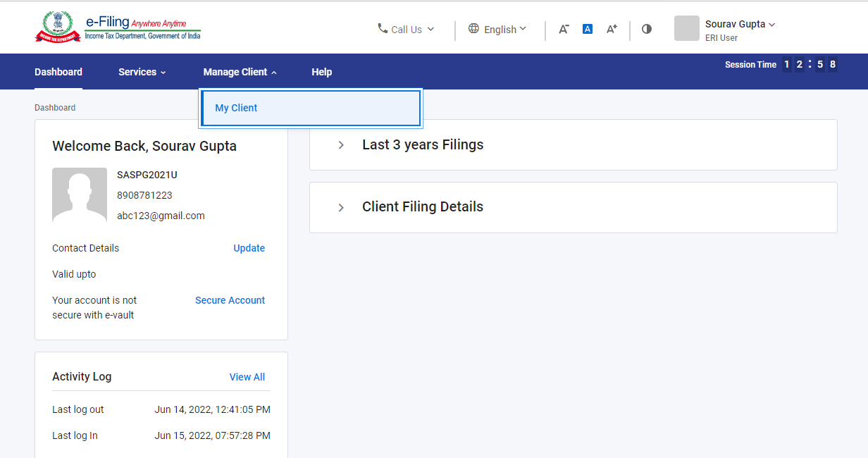Viewport: 868px width, 458px height.
Task: Open the English language dropdown
Action: [498, 29]
